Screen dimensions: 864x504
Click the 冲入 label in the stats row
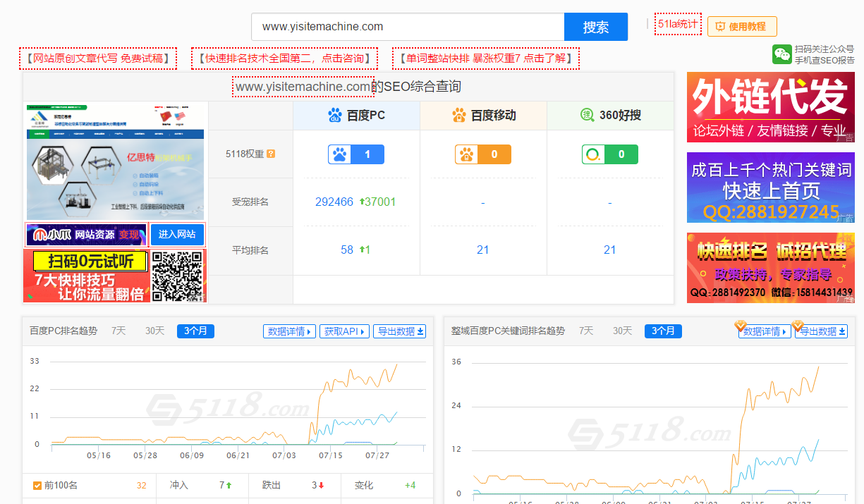[x=179, y=486]
